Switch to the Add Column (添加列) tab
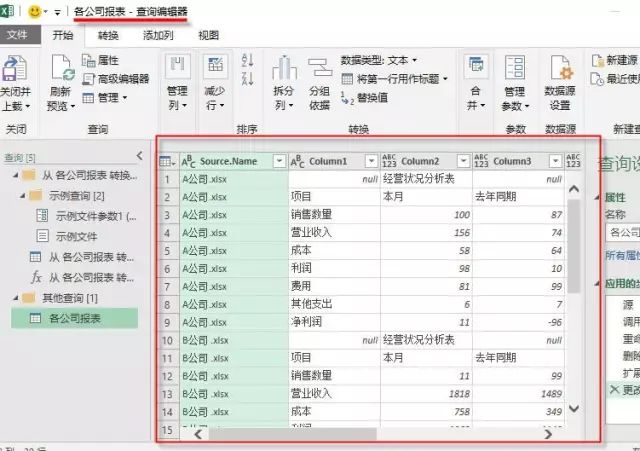This screenshot has height=451, width=640. pyautogui.click(x=158, y=36)
